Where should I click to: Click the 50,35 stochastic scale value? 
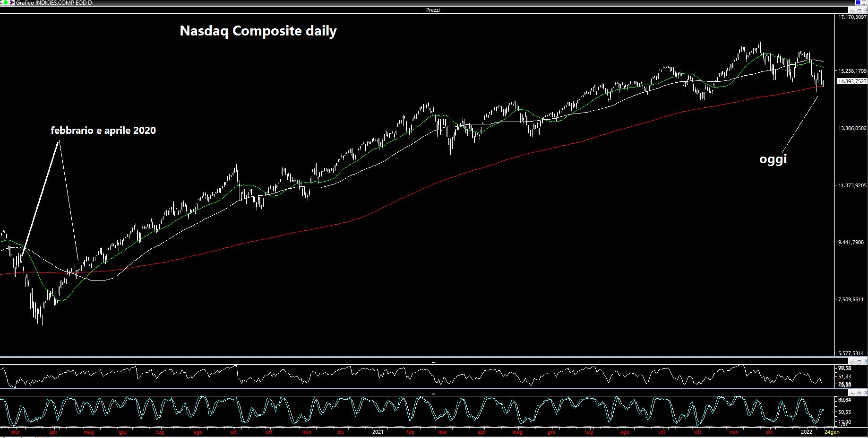coord(844,412)
